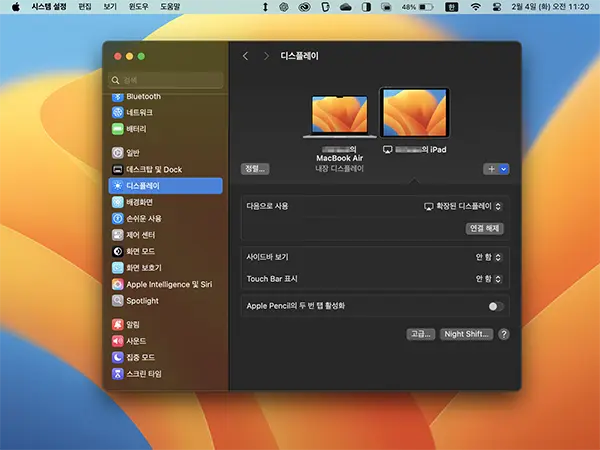
Task: Select the iPad display thumbnail
Action: 415,112
